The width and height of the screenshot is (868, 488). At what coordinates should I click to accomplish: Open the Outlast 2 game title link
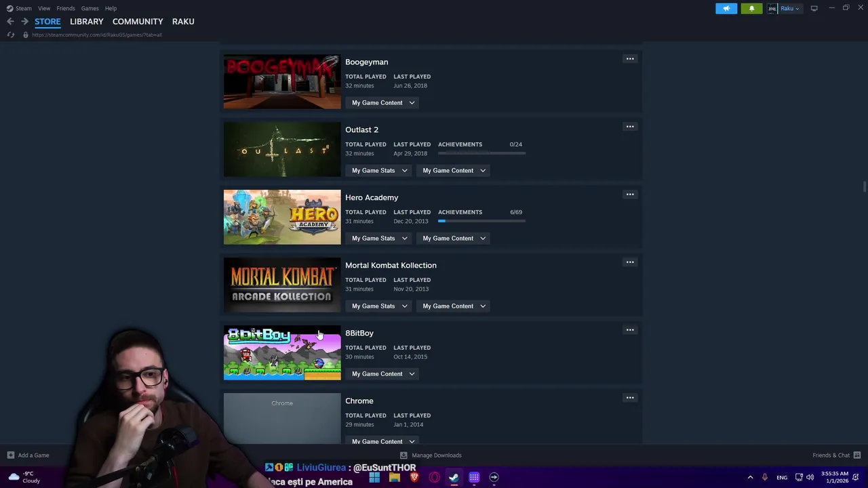point(362,129)
